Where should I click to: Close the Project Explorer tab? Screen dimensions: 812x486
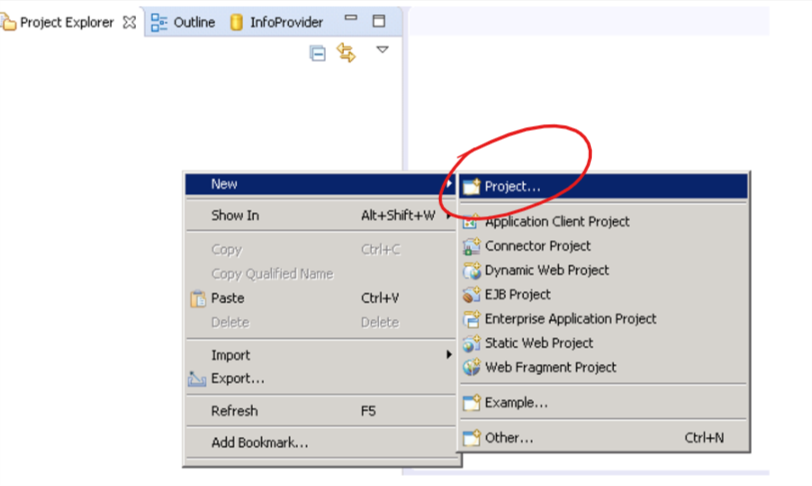tap(129, 22)
